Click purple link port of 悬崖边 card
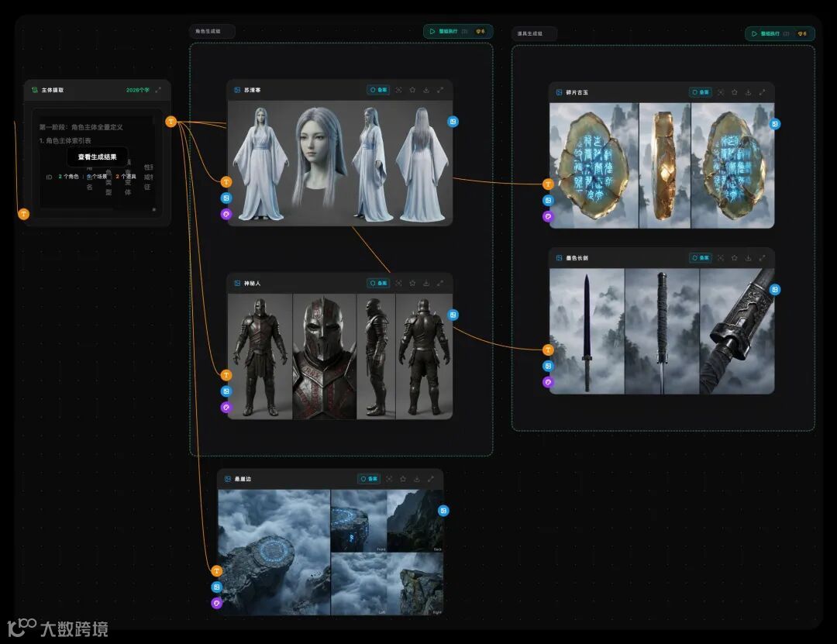This screenshot has width=837, height=644. (x=217, y=604)
